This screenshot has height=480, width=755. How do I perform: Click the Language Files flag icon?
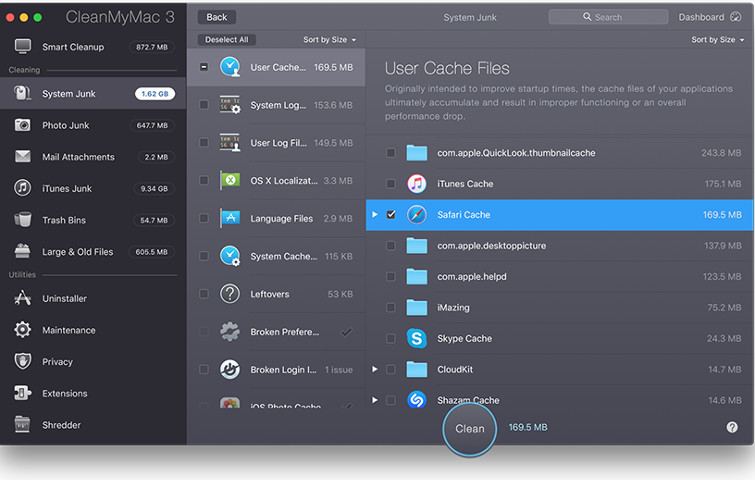coord(230,218)
